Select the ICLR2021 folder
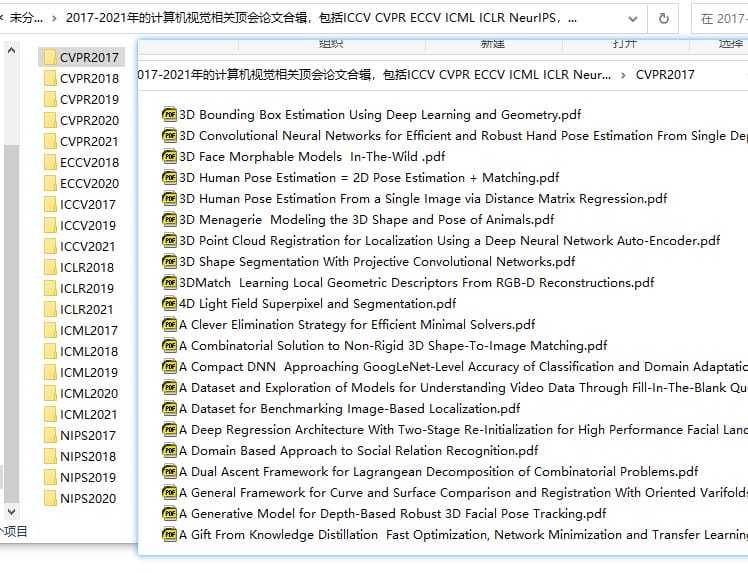Image resolution: width=748 pixels, height=573 pixels. click(x=81, y=309)
